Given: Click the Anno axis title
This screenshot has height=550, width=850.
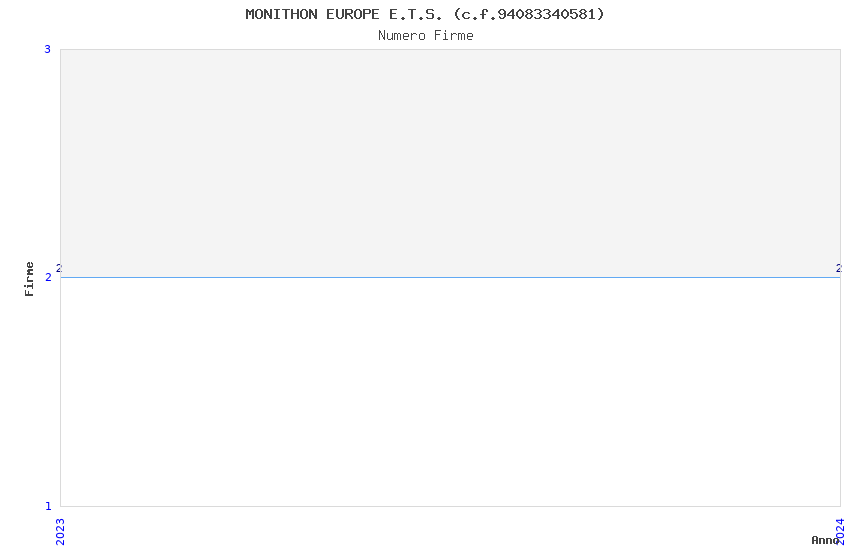Looking at the screenshot, I should tap(825, 540).
